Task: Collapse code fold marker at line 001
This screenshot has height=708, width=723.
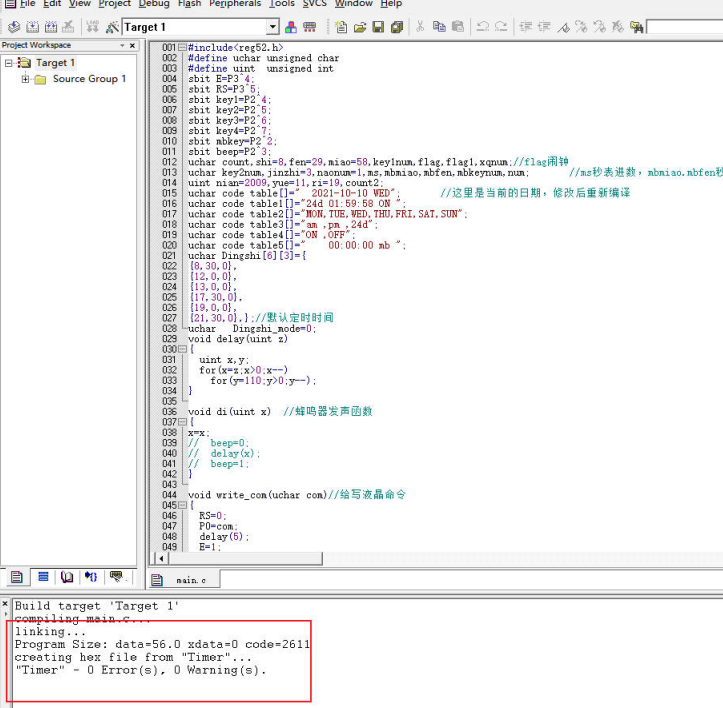Action: pyautogui.click(x=182, y=48)
